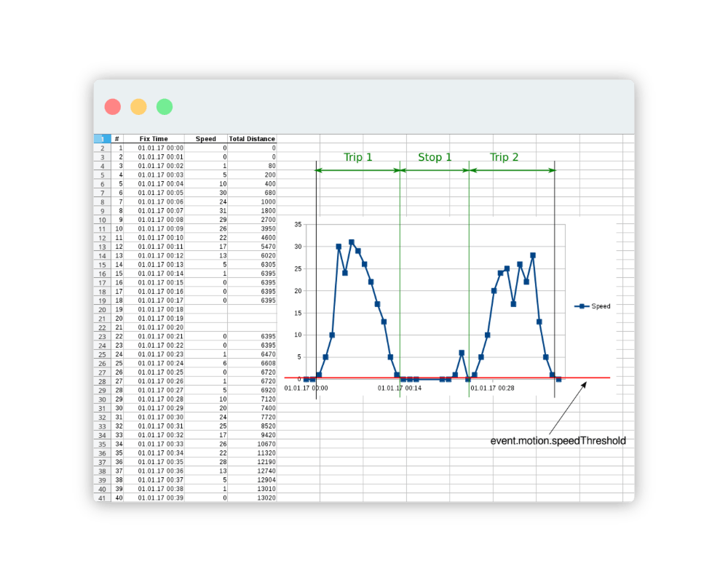Screen dimensions: 728x582
Task: Select the Fix Time cell 01.01.17 00:39
Action: [x=160, y=498]
